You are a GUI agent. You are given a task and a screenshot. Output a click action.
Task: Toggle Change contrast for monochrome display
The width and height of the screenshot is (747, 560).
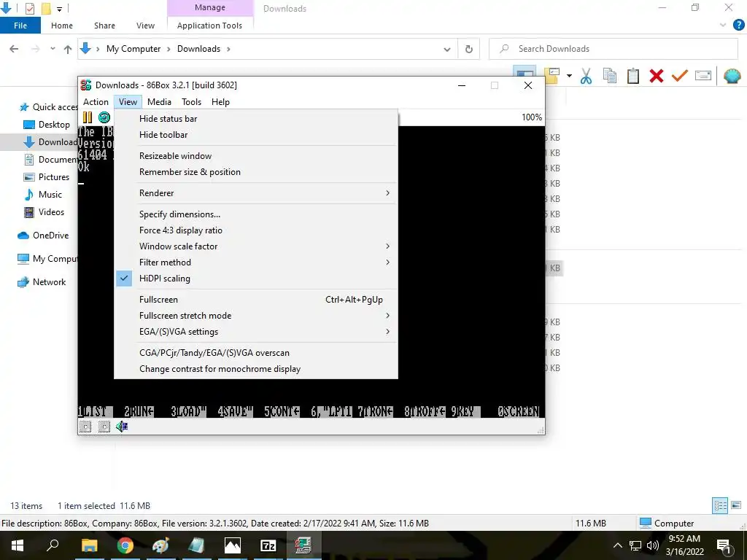click(256, 369)
